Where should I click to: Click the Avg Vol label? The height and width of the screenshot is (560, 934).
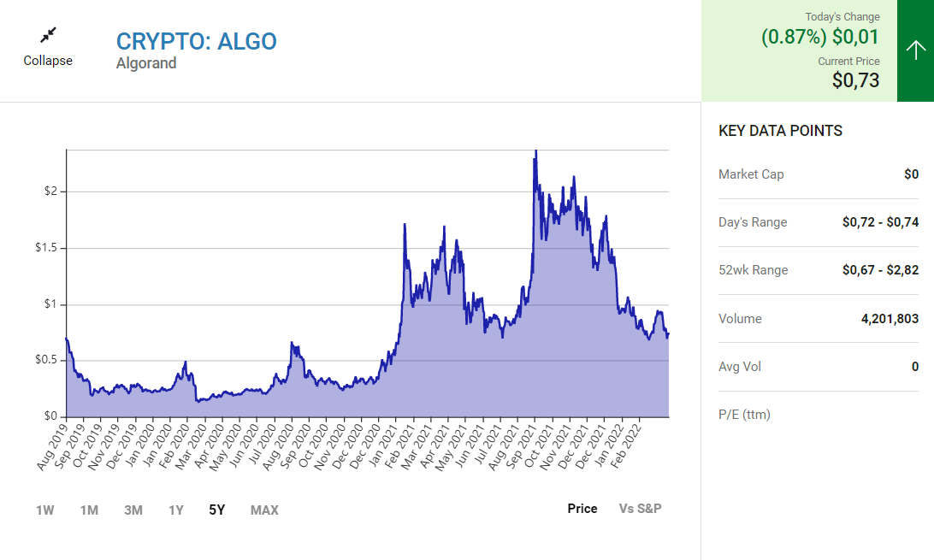(x=740, y=367)
